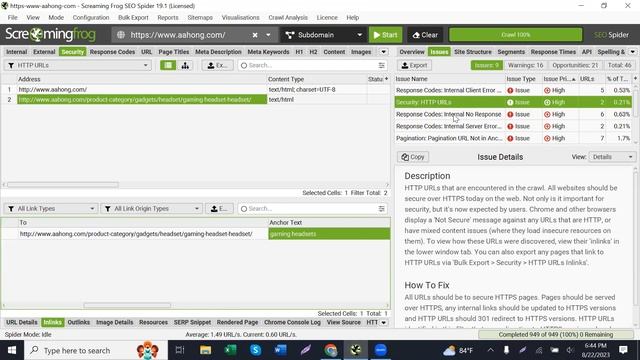
Task: Select Response Codes: Internal Server Error issue
Action: point(513,127)
